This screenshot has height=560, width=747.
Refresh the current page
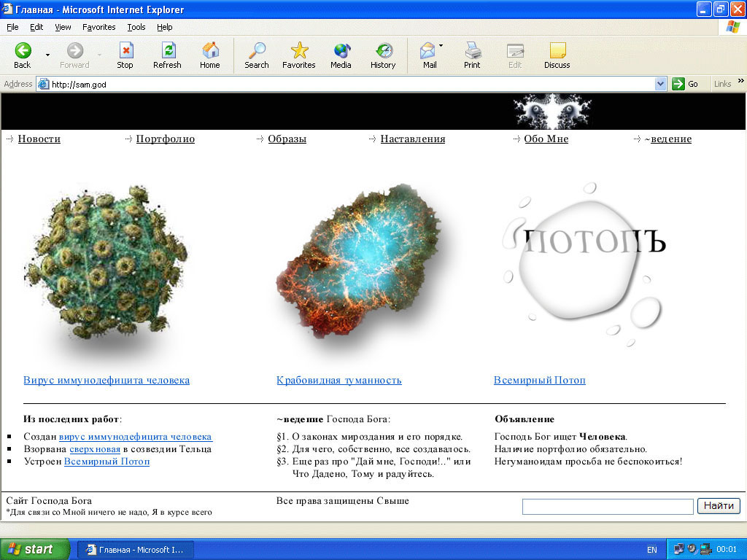pos(167,55)
